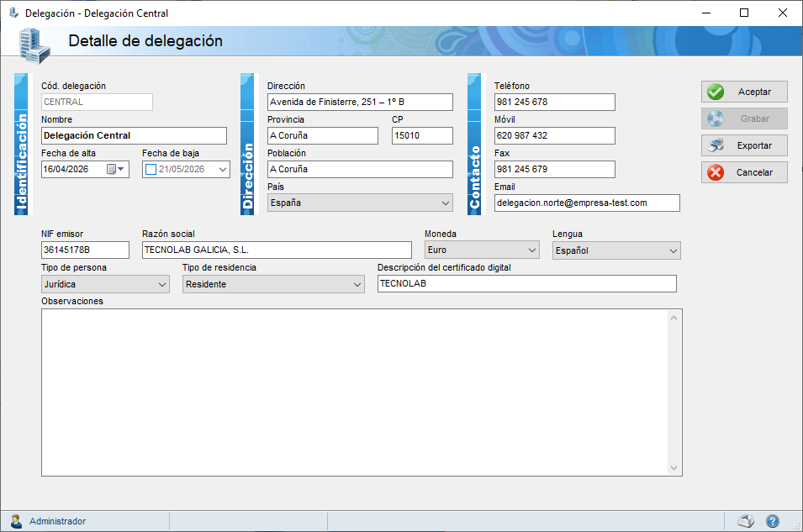The height and width of the screenshot is (532, 803).
Task: Open the Moneda dropdown showing Euro
Action: (532, 250)
